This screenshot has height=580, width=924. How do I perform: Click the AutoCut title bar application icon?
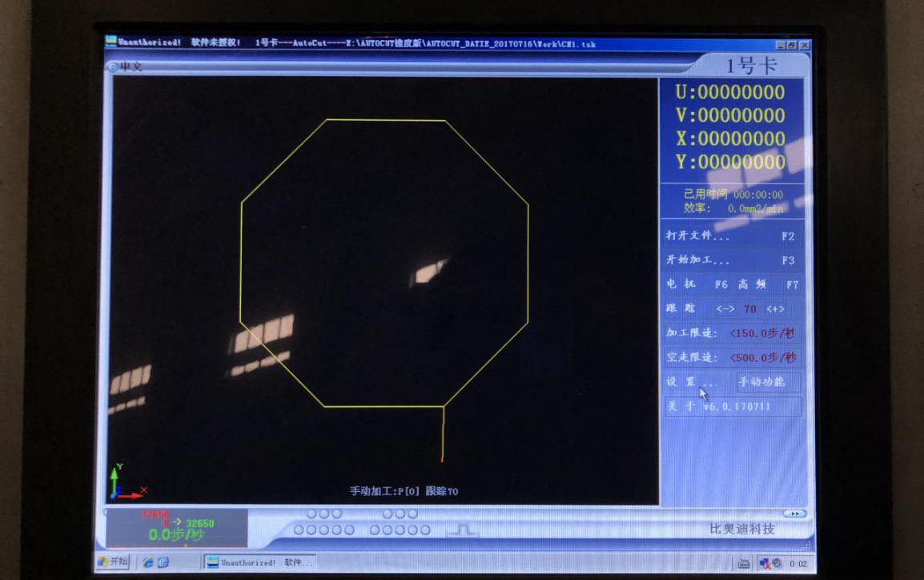pyautogui.click(x=111, y=42)
